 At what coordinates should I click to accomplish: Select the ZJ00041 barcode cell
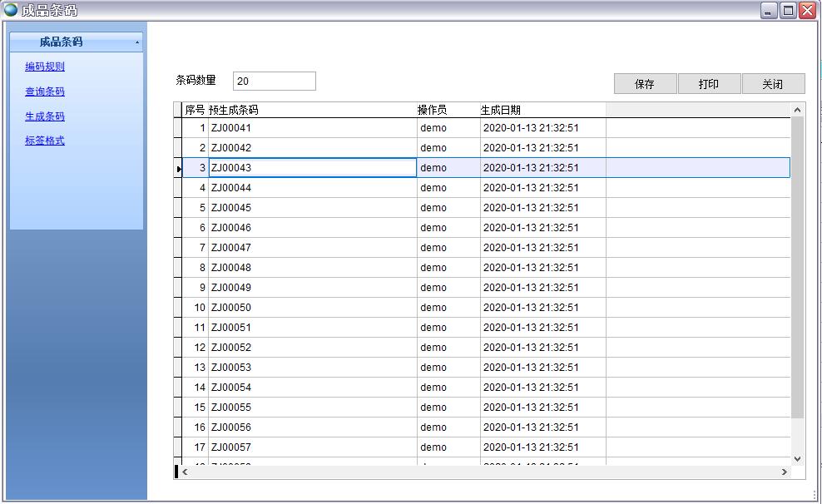click(x=312, y=128)
